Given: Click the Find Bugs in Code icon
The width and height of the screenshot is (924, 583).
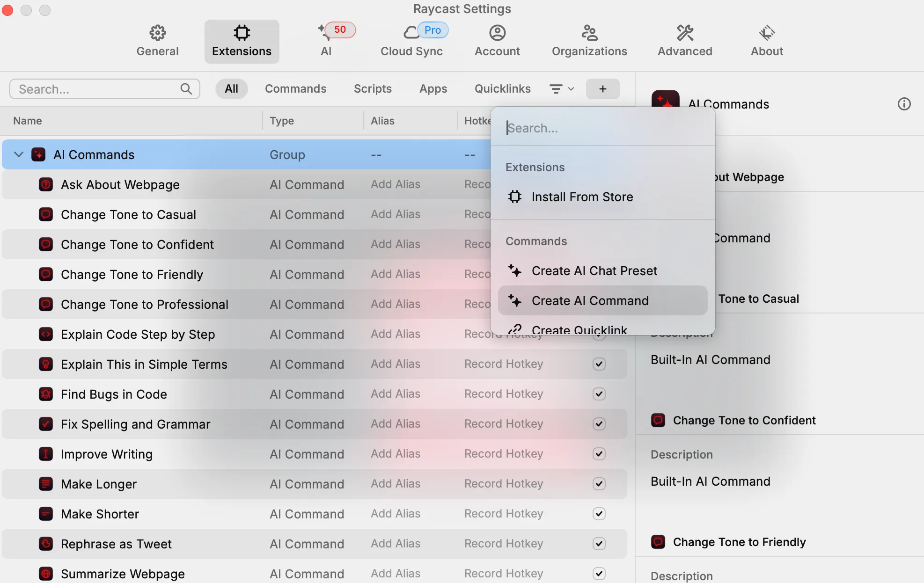Looking at the screenshot, I should point(46,394).
